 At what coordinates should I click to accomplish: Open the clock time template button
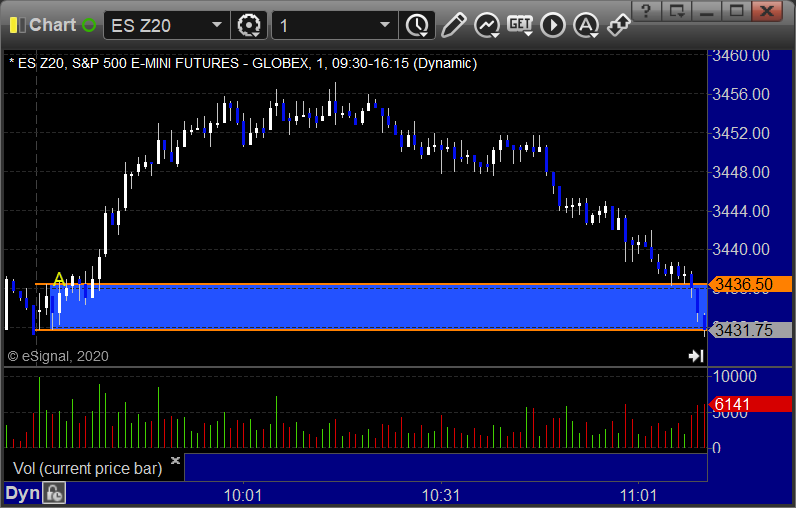coord(417,25)
